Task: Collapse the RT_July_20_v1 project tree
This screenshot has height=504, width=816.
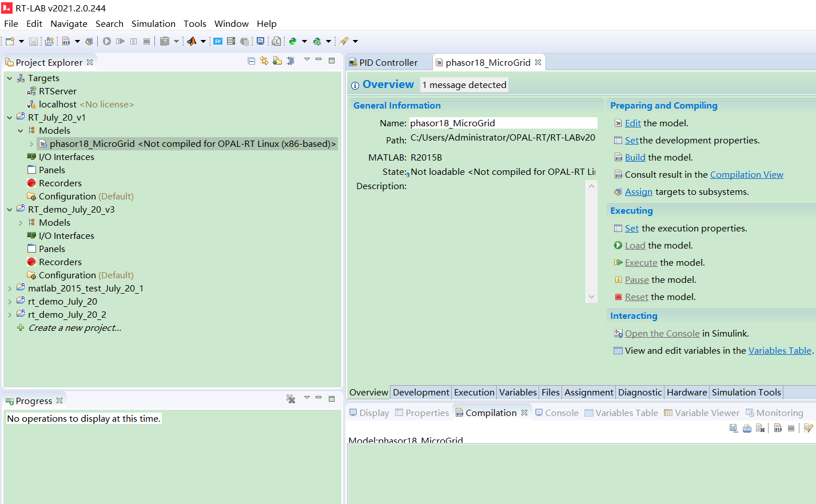Action: click(x=10, y=117)
